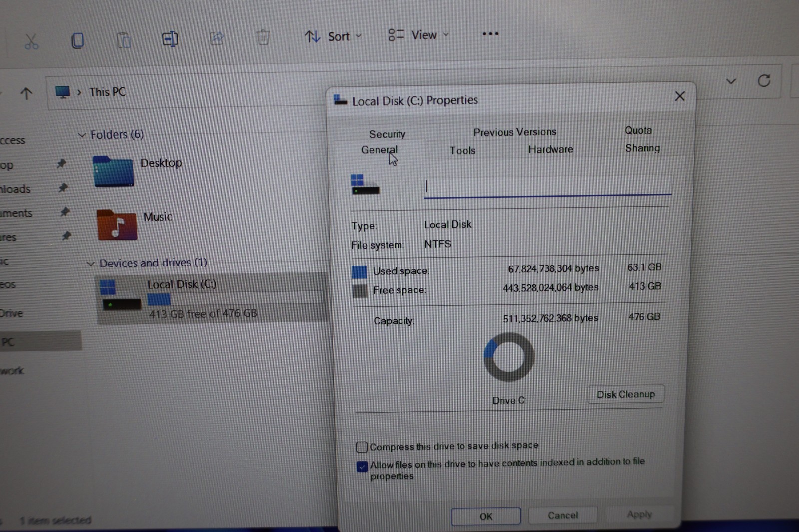Switch to the Previous Versions tab

515,132
